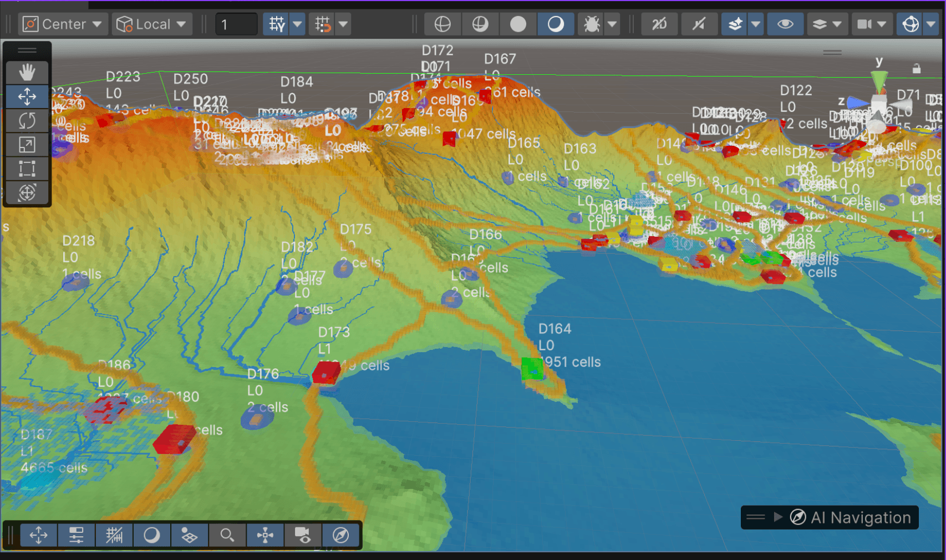Toggle scene audio with the muted speaker icon
946x560 pixels.
pos(699,24)
